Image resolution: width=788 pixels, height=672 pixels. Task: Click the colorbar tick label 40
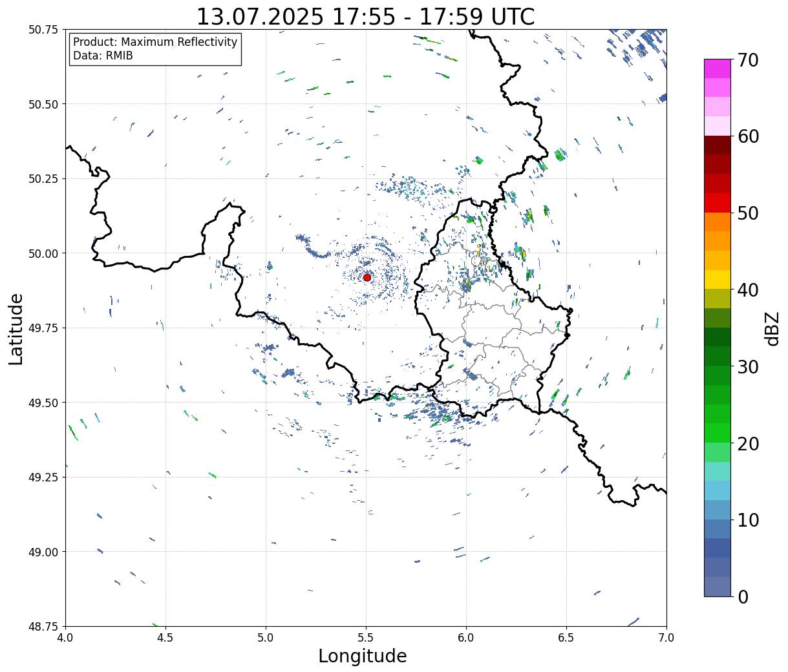pyautogui.click(x=748, y=290)
